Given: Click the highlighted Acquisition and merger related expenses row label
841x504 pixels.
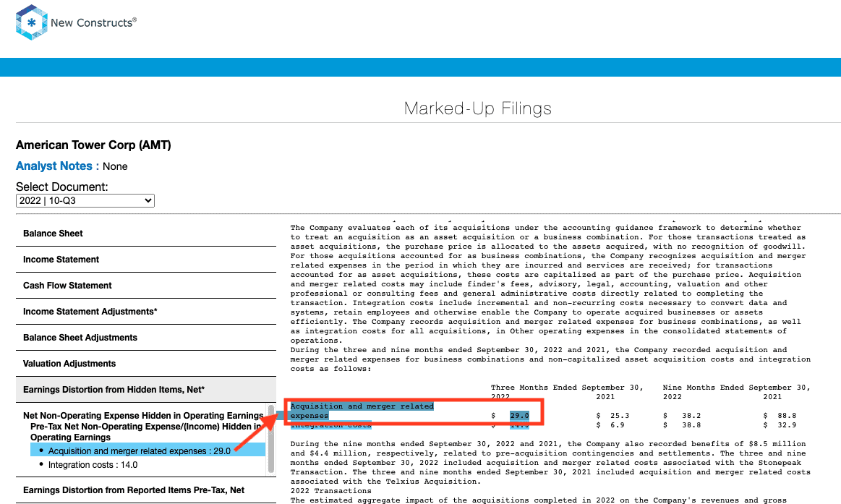Looking at the screenshot, I should [362, 411].
